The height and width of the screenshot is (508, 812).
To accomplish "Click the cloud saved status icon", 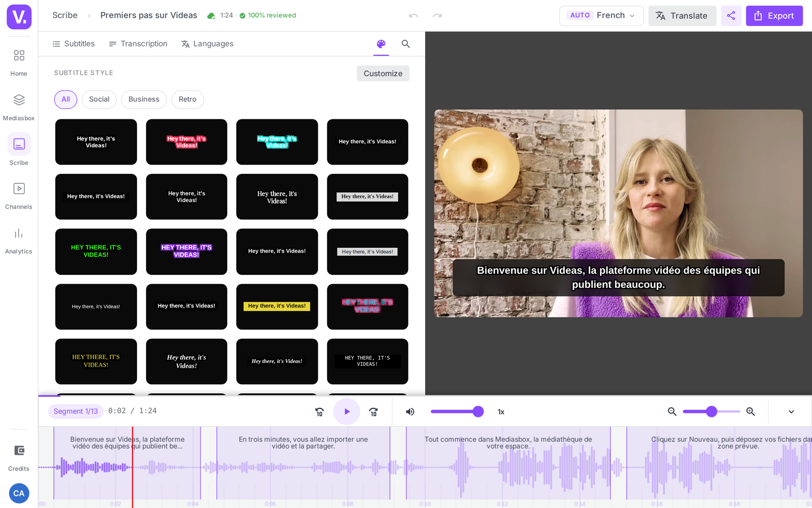I will coord(211,16).
